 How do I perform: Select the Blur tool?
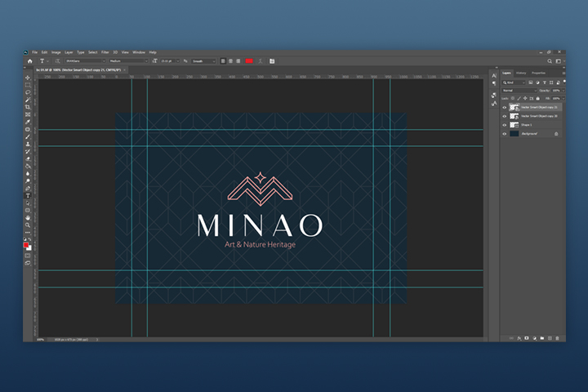[x=28, y=174]
